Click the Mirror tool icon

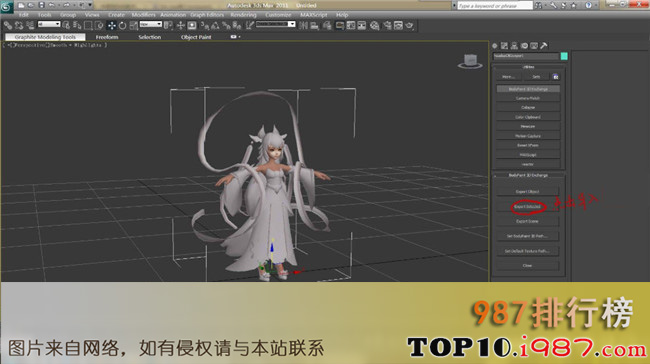303,26
